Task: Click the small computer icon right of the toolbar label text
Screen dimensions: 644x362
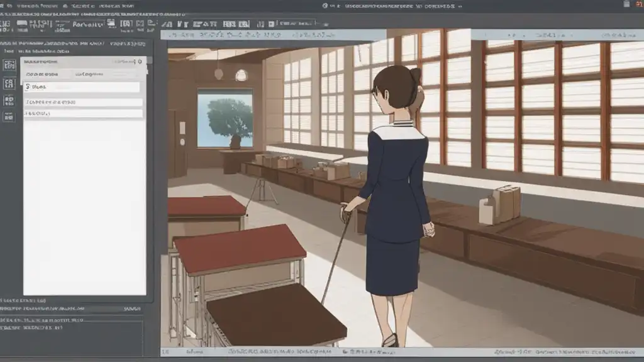Action: (x=111, y=23)
